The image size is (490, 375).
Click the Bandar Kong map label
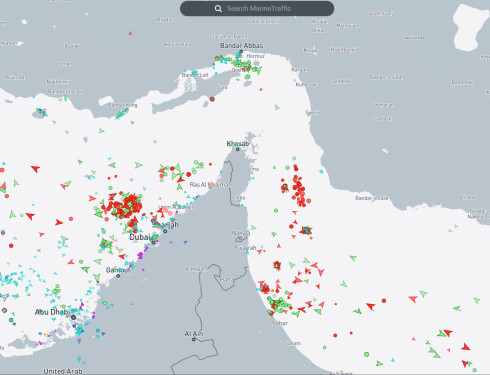tap(122, 105)
